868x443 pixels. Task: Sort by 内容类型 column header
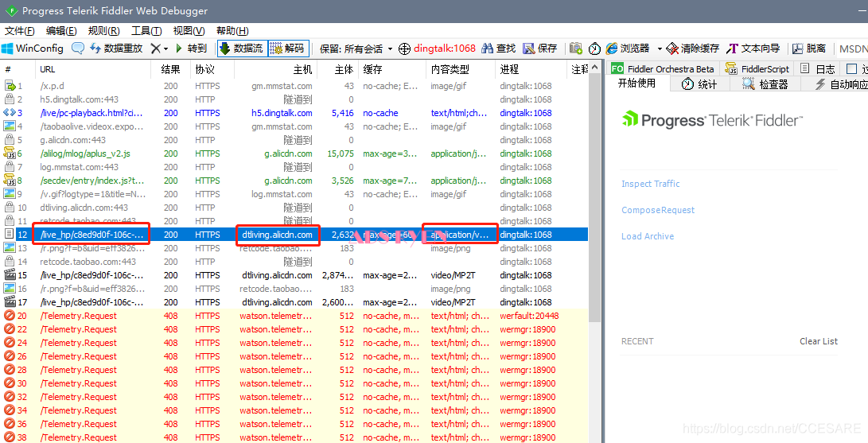[461, 70]
